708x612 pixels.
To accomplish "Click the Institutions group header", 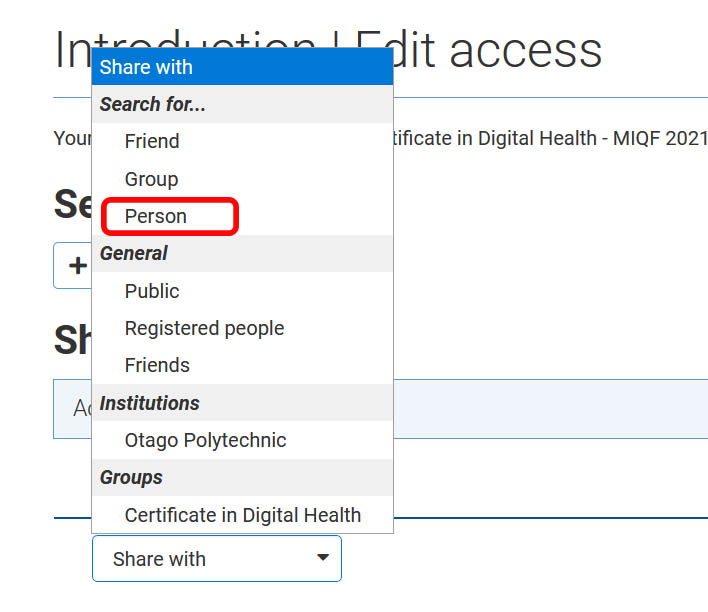I will [x=150, y=403].
